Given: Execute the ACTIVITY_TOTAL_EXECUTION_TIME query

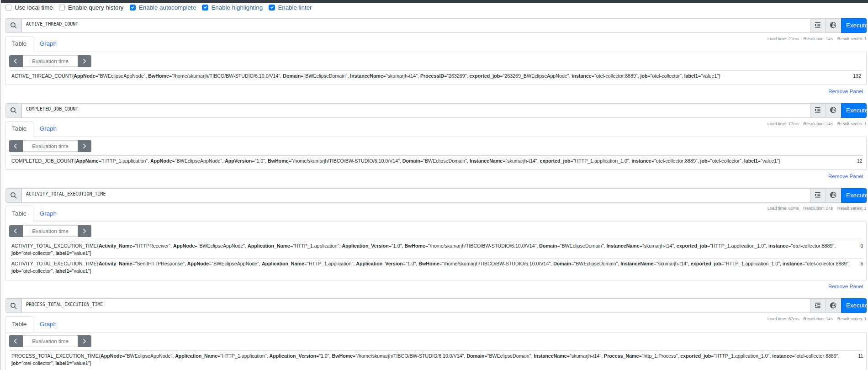Looking at the screenshot, I should coord(854,196).
